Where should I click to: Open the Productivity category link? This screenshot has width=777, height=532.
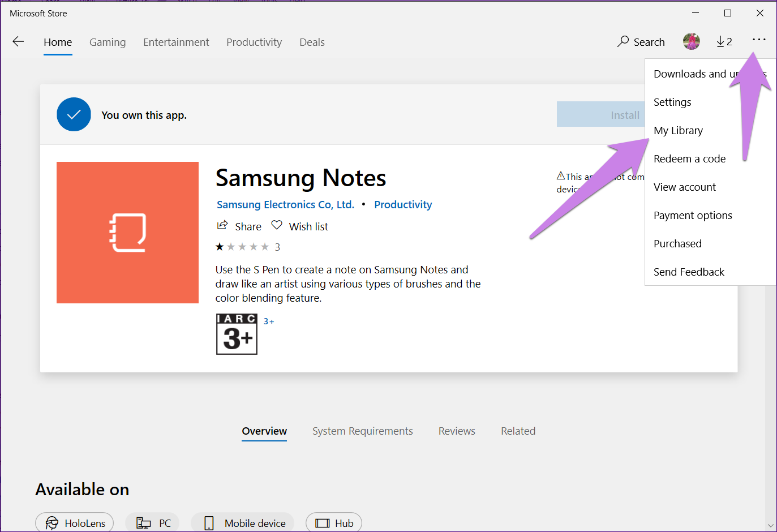click(x=403, y=204)
